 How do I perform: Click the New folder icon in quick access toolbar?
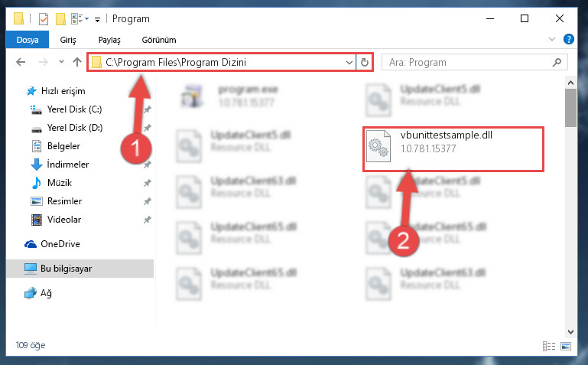tap(60, 18)
